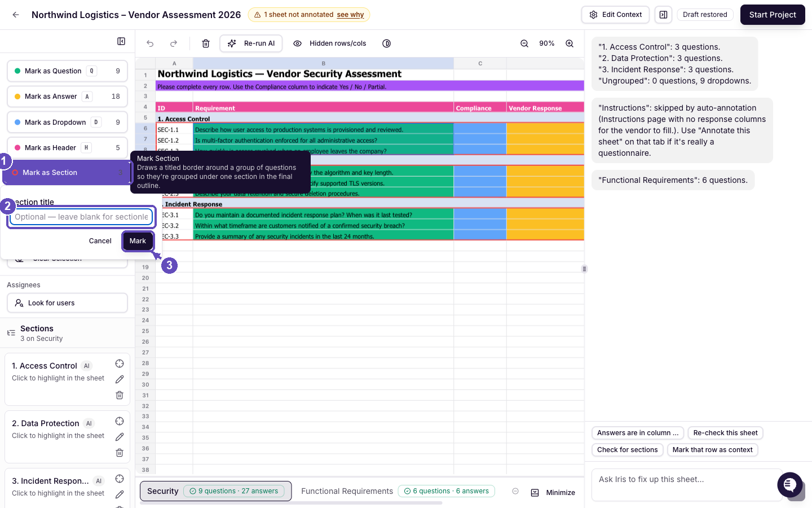Locate the Incident Response section in the sheet
This screenshot has height=508, width=812.
pos(120,479)
